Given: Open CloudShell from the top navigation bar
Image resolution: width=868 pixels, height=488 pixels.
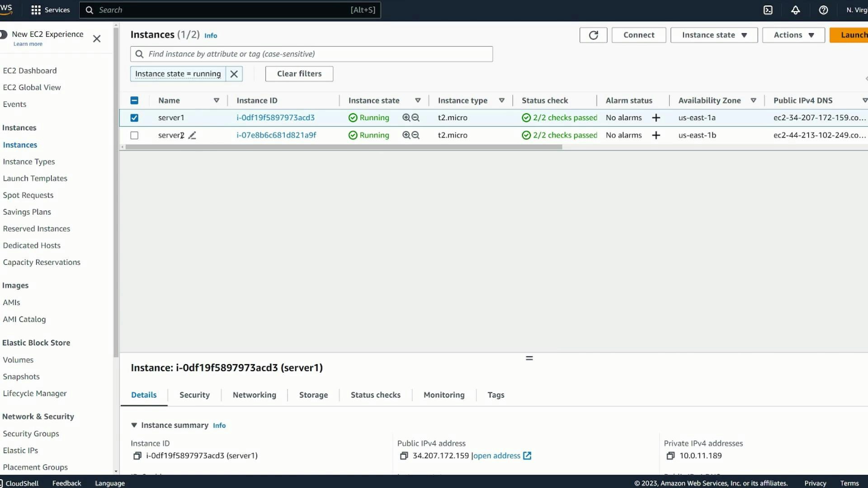Looking at the screenshot, I should click(768, 10).
